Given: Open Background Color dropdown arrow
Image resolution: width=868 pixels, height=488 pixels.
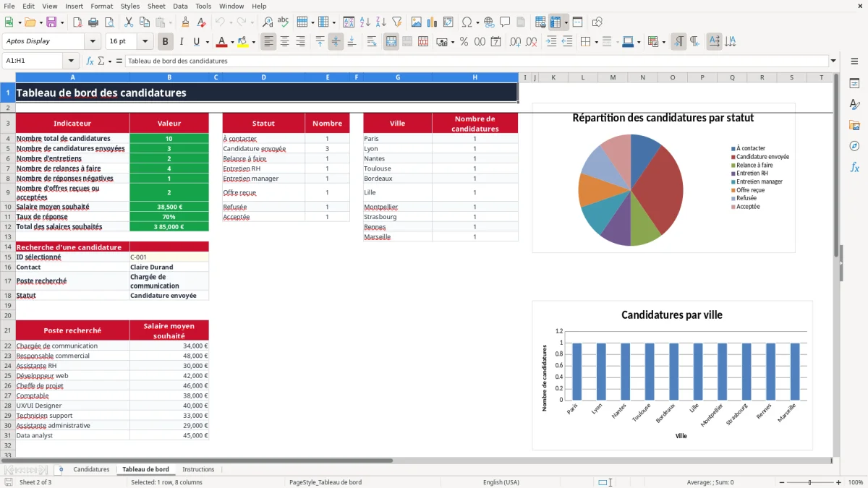Looking at the screenshot, I should [252, 42].
